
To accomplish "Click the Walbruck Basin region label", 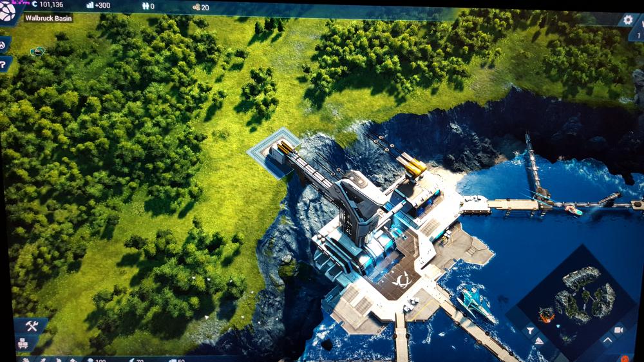I will (x=48, y=18).
